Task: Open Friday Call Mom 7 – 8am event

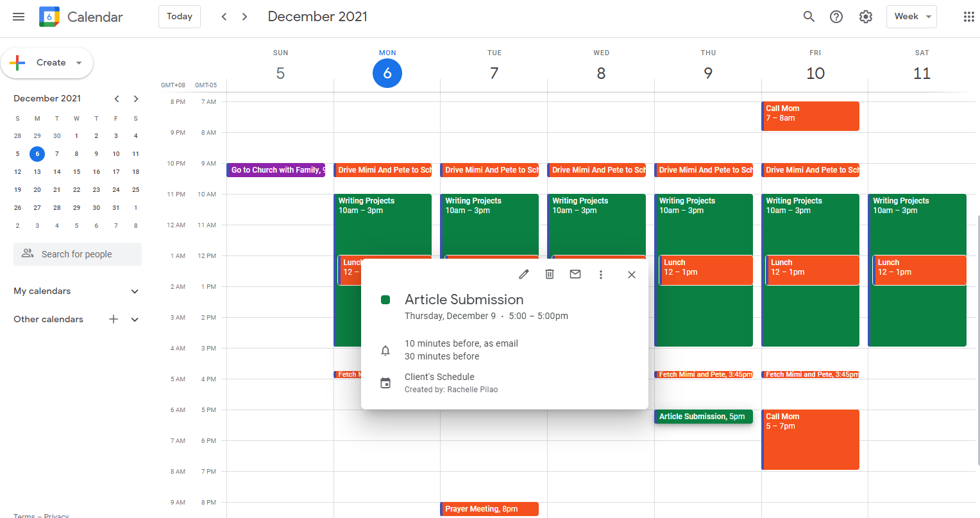Action: tap(810, 116)
